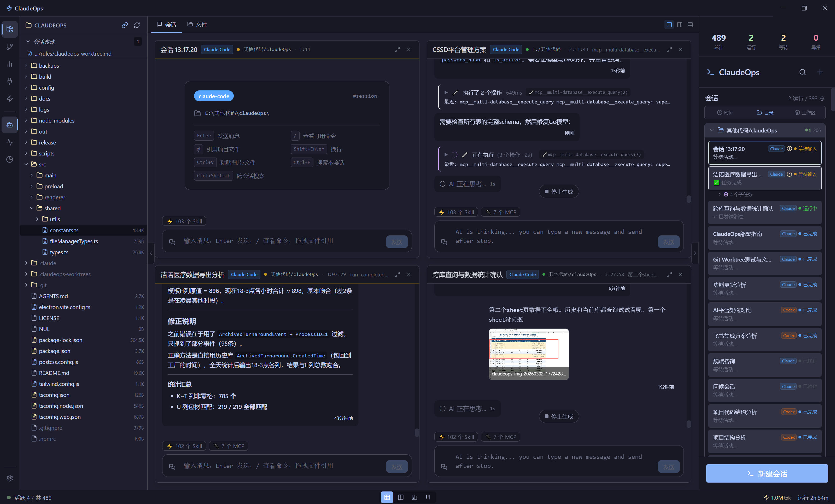This screenshot has width=835, height=504.
Task: Select the 工作区 tab in session panel
Action: pos(805,113)
